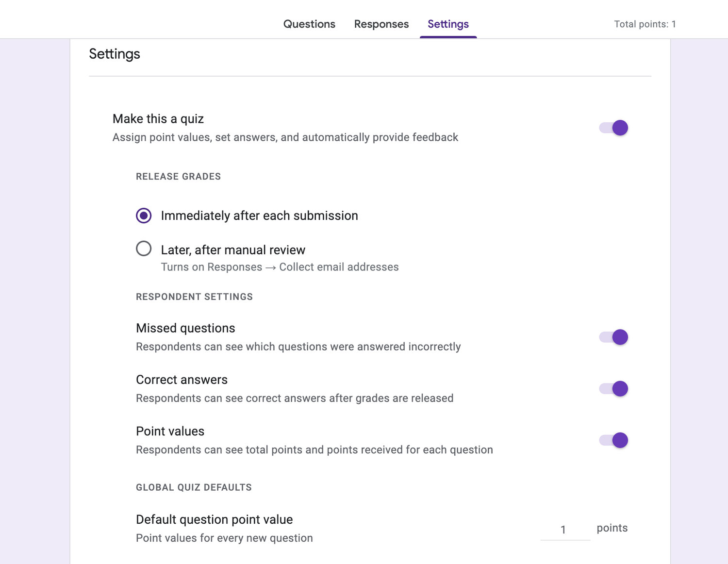Click the default question point value field
Image resolution: width=728 pixels, height=564 pixels.
click(x=565, y=530)
